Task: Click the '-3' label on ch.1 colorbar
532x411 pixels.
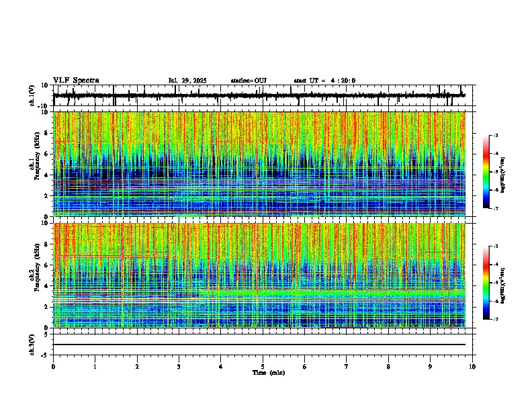Action: (x=496, y=135)
